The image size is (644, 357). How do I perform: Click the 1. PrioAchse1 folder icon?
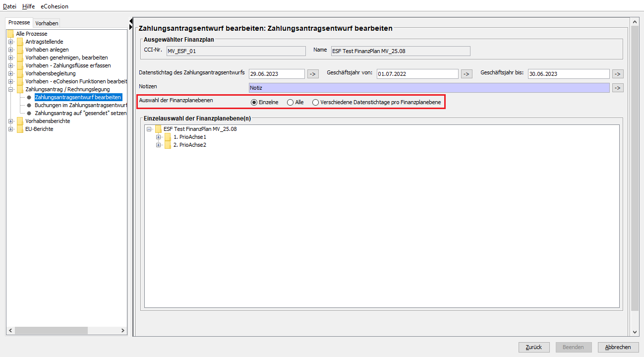tap(168, 137)
